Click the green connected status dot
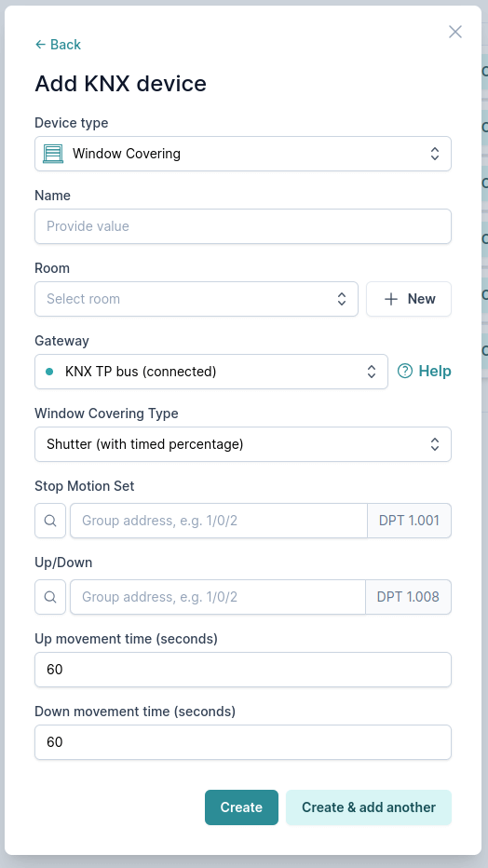 [x=49, y=372]
